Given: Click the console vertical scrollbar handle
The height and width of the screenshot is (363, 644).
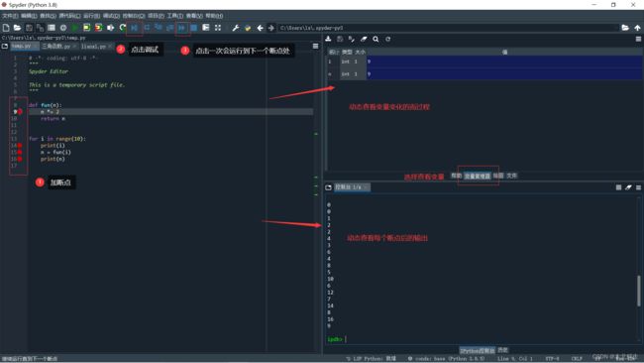Looking at the screenshot, I should coord(639,291).
